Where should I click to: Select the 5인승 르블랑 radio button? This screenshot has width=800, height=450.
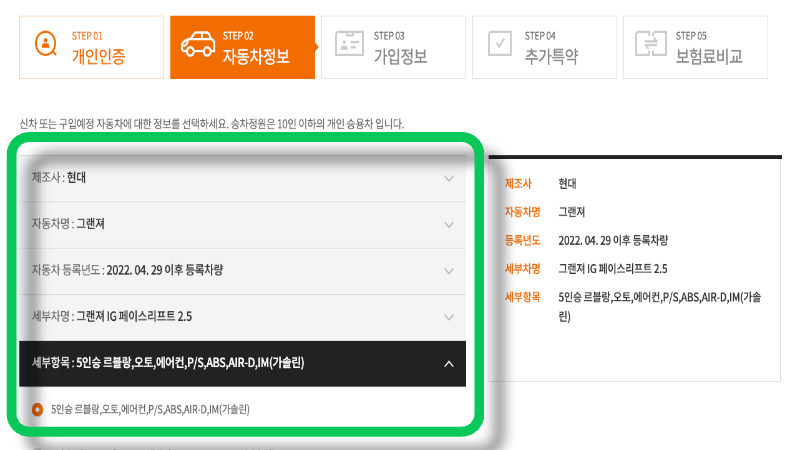tap(37, 409)
